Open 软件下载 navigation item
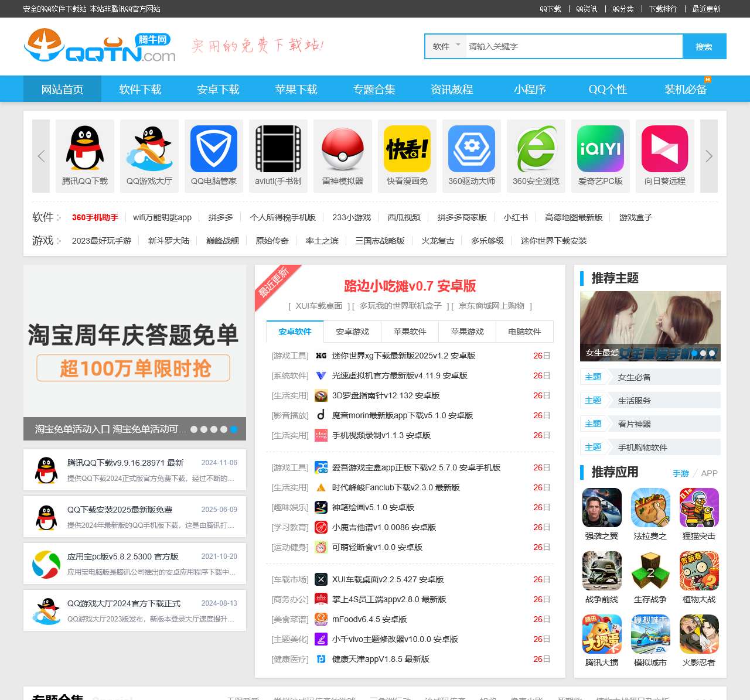Viewport: 750px width, 700px height. point(140,89)
